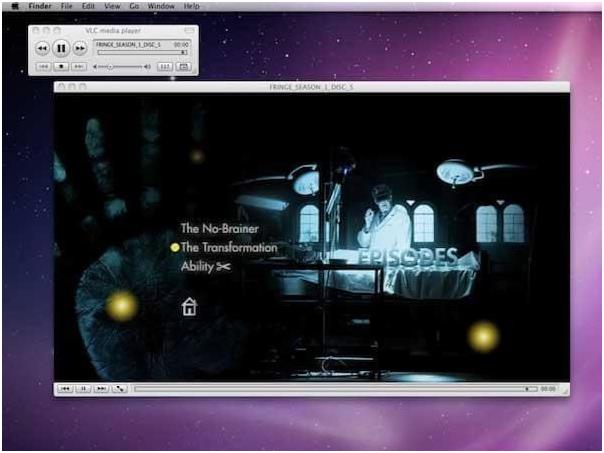Screen dimensions: 604x453
Task: Open the File menu
Action: coord(66,6)
